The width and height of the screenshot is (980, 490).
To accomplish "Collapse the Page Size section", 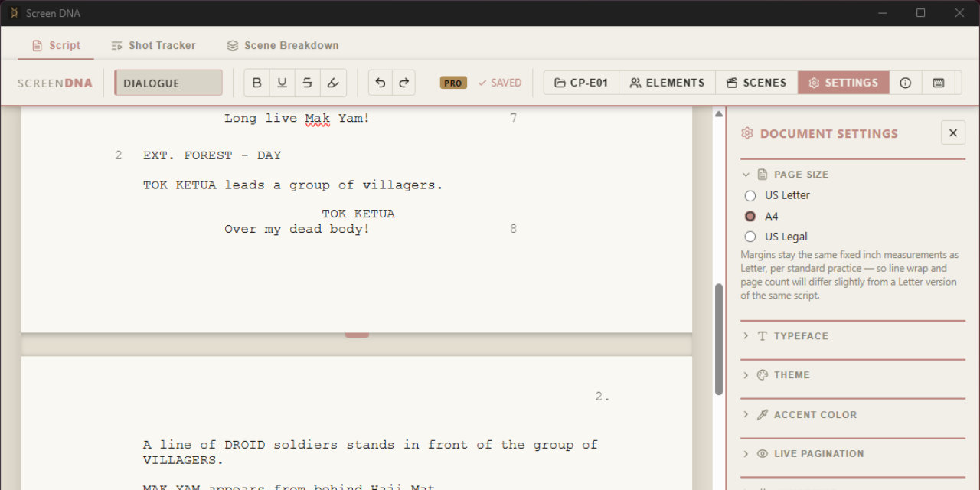I will click(853, 175).
